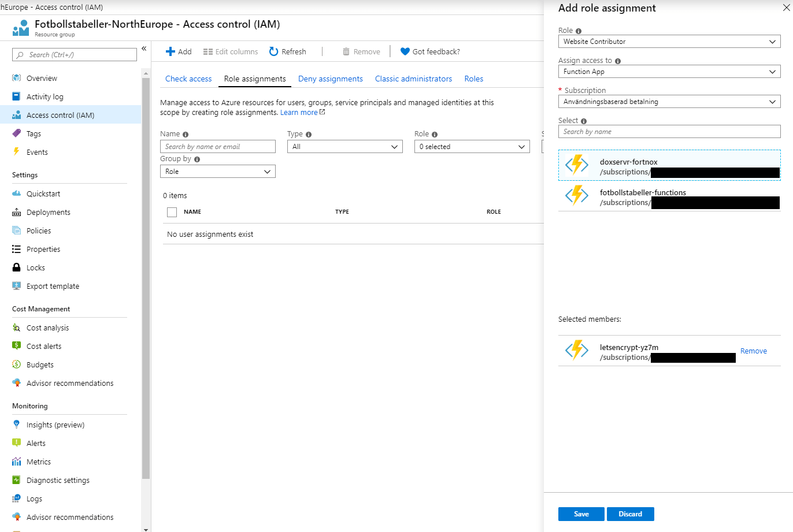This screenshot has height=532, width=793.
Task: Click the doxservr-fortnox function app icon
Action: [x=577, y=165]
